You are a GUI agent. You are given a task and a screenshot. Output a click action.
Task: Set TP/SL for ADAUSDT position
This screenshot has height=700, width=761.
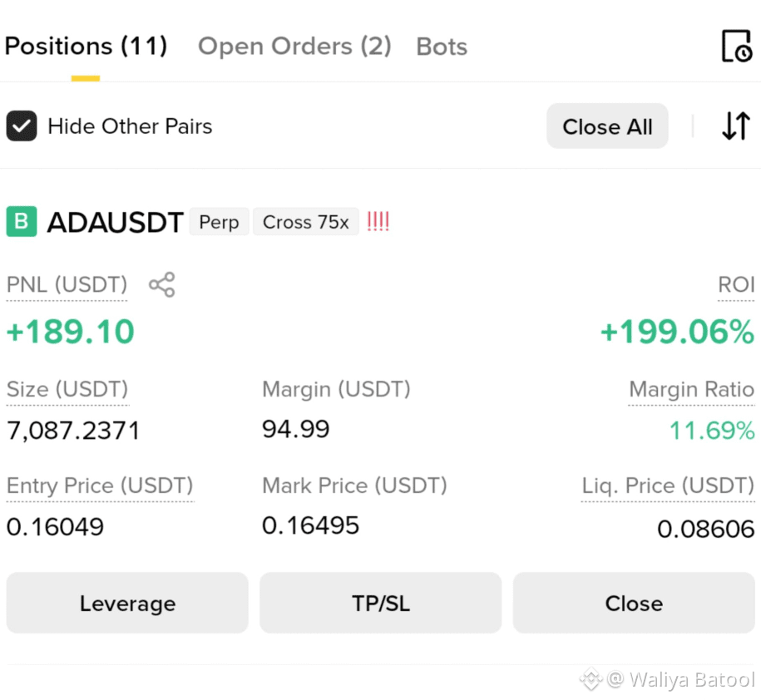381,603
